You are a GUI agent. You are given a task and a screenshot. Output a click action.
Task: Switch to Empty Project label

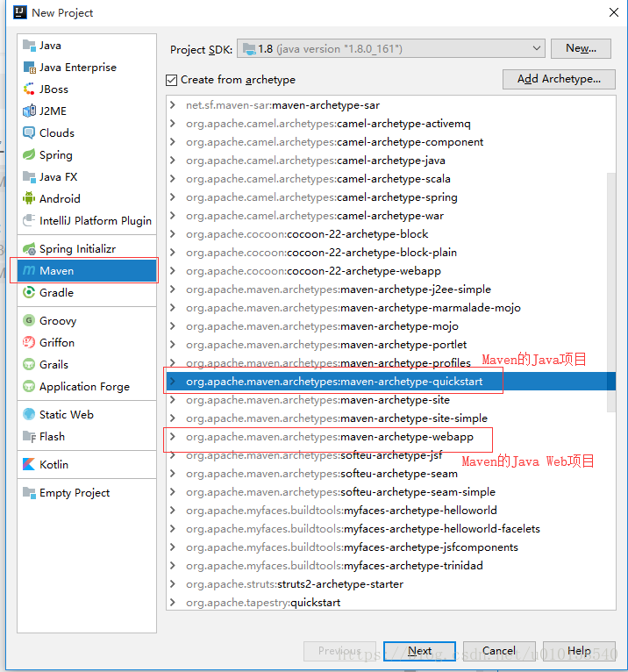[x=75, y=493]
